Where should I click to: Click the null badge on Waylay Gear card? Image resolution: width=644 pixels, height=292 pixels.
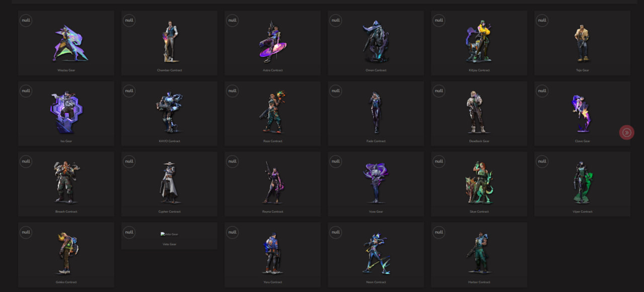pyautogui.click(x=26, y=21)
